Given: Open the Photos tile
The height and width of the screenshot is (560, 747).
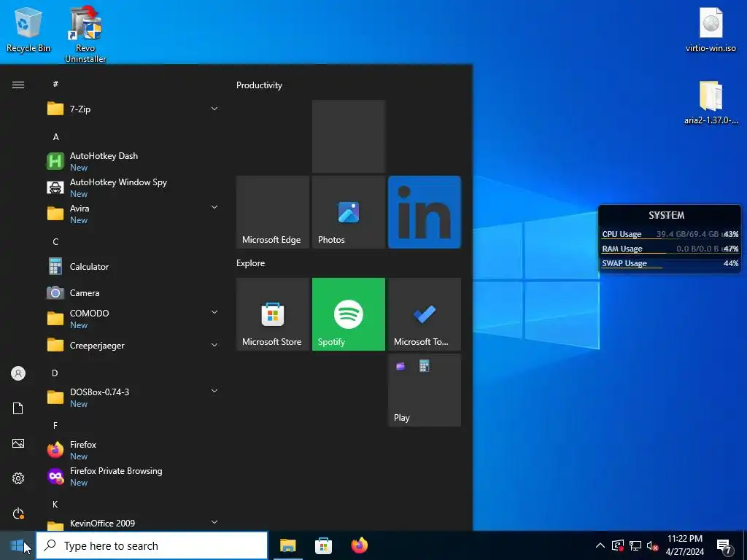Looking at the screenshot, I should (349, 212).
